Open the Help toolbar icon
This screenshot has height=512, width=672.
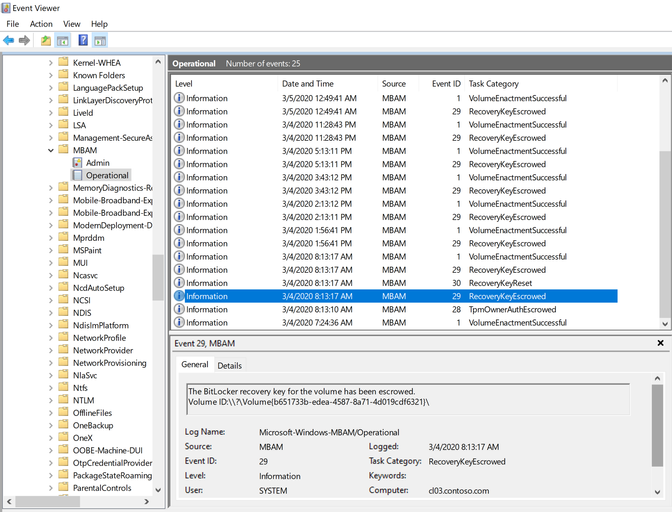tap(83, 40)
